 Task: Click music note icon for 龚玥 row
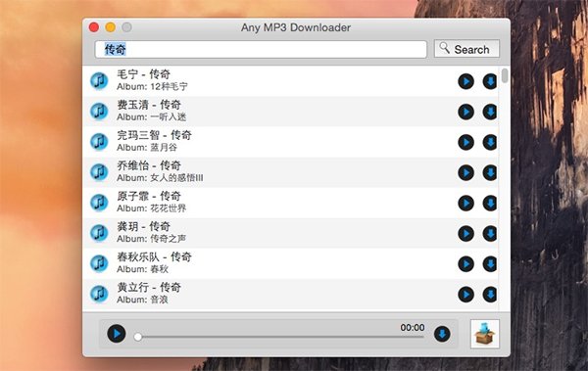99,233
